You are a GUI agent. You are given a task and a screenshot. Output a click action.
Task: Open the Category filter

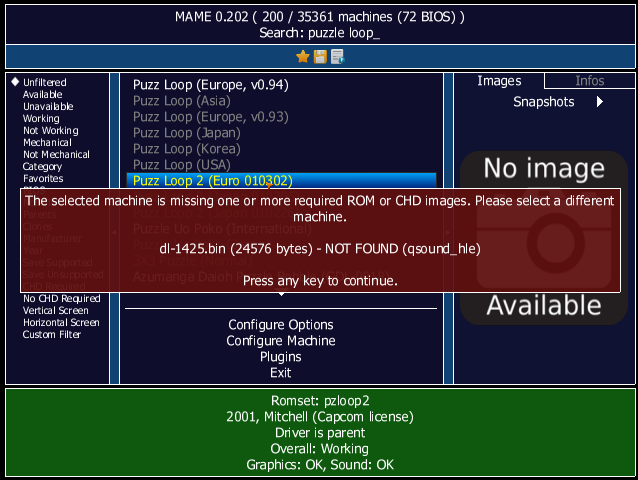[x=43, y=167]
